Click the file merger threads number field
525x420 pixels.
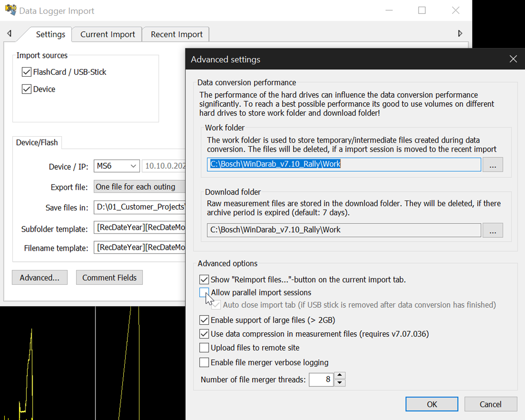point(321,379)
